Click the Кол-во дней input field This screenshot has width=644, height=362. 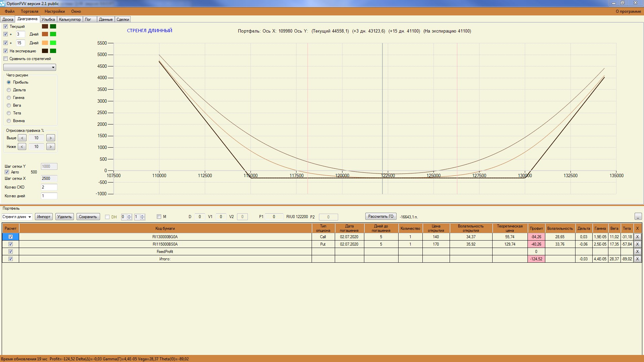pos(49,196)
